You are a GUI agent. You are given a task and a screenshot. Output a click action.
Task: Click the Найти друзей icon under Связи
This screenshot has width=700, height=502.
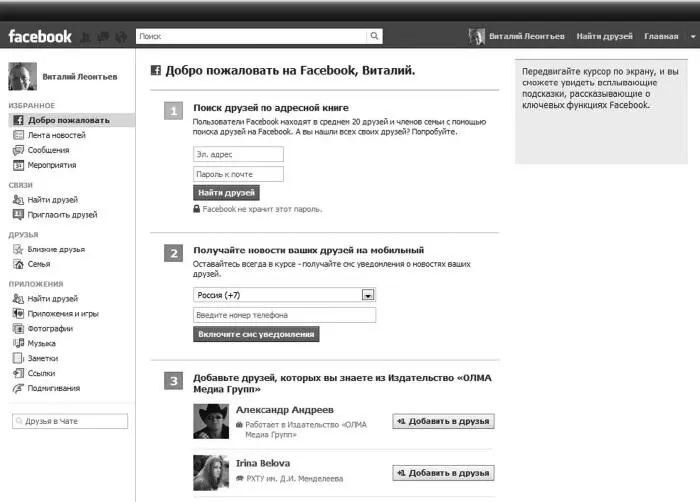(x=18, y=200)
